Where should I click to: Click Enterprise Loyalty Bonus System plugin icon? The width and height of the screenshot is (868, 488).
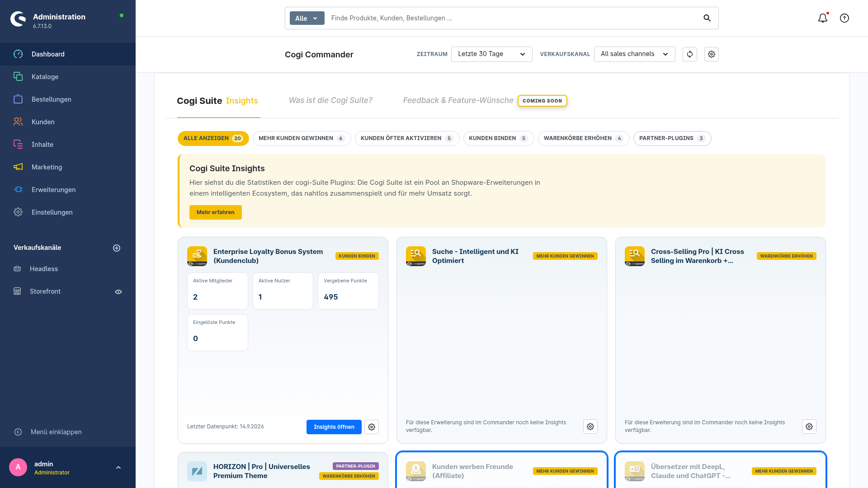pyautogui.click(x=197, y=256)
